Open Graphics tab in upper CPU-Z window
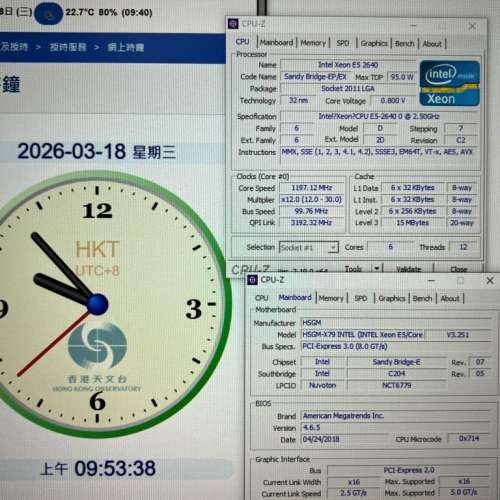500x500 pixels. [374, 43]
